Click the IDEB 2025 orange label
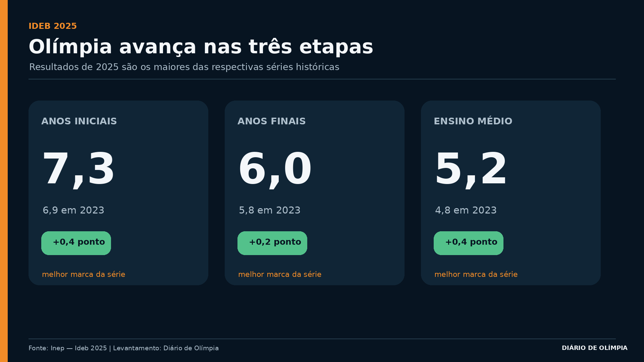This screenshot has width=644, height=362. coord(53,26)
